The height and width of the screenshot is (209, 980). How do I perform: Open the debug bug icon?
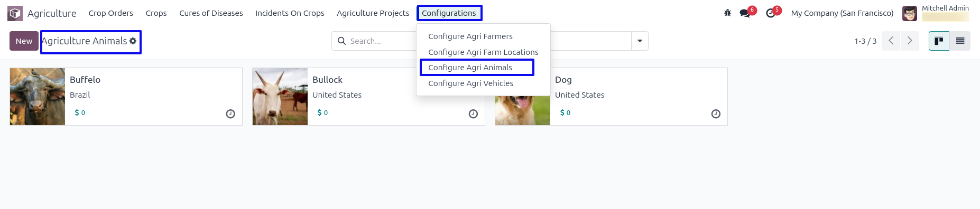pyautogui.click(x=727, y=13)
